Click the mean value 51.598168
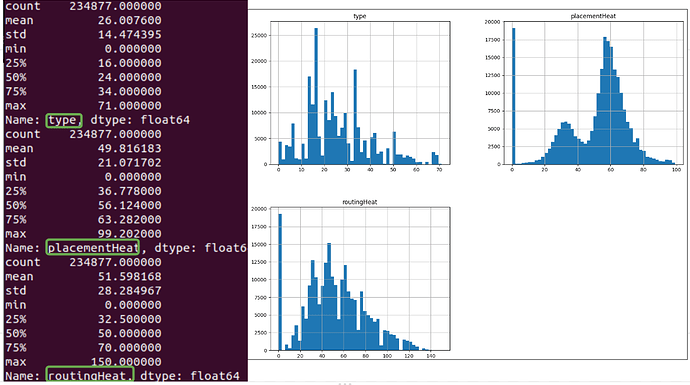The image size is (690, 385). coord(129,276)
